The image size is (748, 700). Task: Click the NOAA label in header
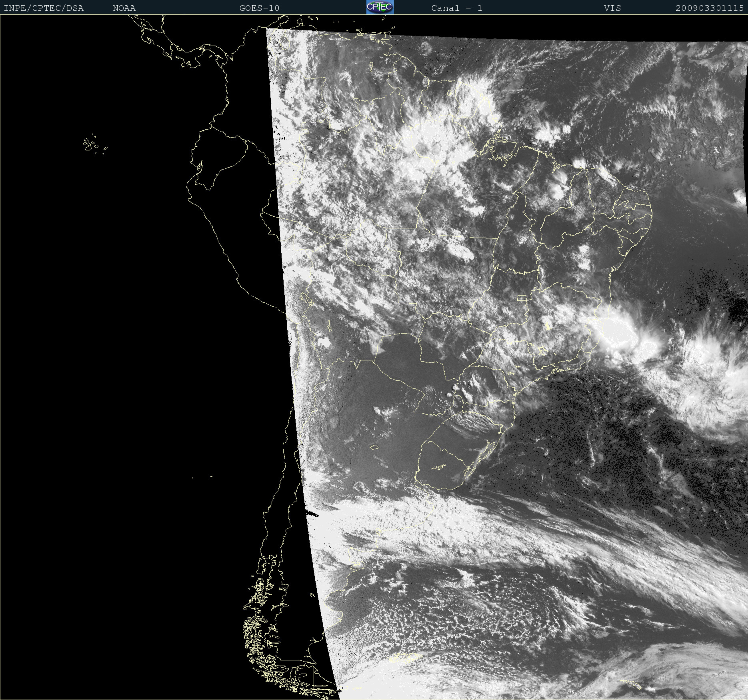(124, 8)
